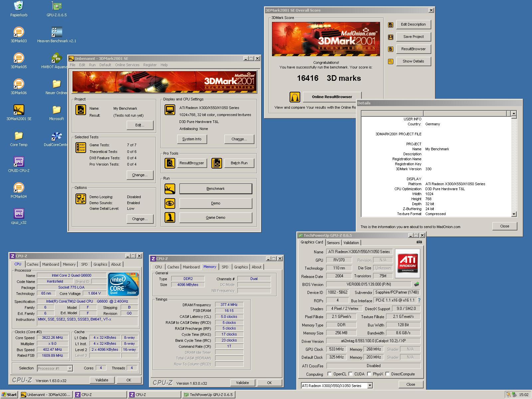The width and height of the screenshot is (532, 399).
Task: Click scroll down arrow in Details list
Action: coord(514,214)
